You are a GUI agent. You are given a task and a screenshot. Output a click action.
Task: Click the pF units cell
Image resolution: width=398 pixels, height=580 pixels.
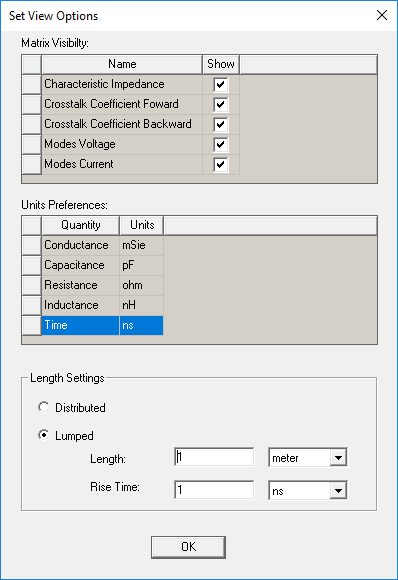(x=142, y=265)
